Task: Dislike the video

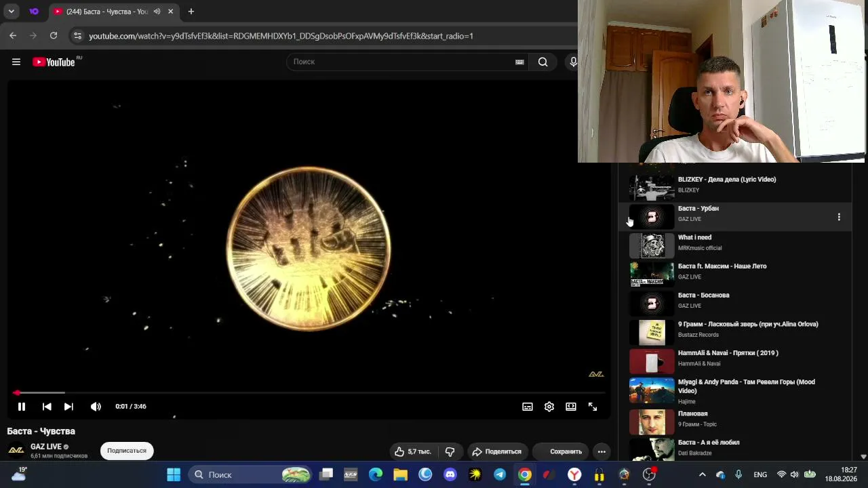Action: click(450, 451)
